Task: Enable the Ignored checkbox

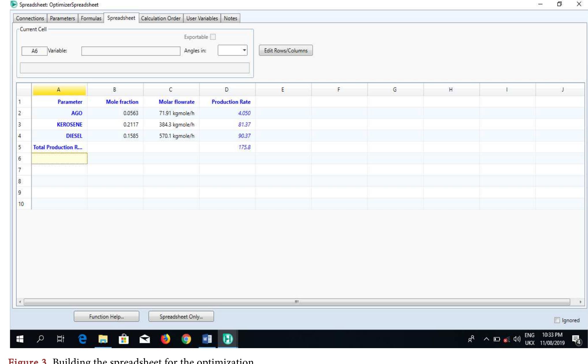Action: click(x=557, y=320)
